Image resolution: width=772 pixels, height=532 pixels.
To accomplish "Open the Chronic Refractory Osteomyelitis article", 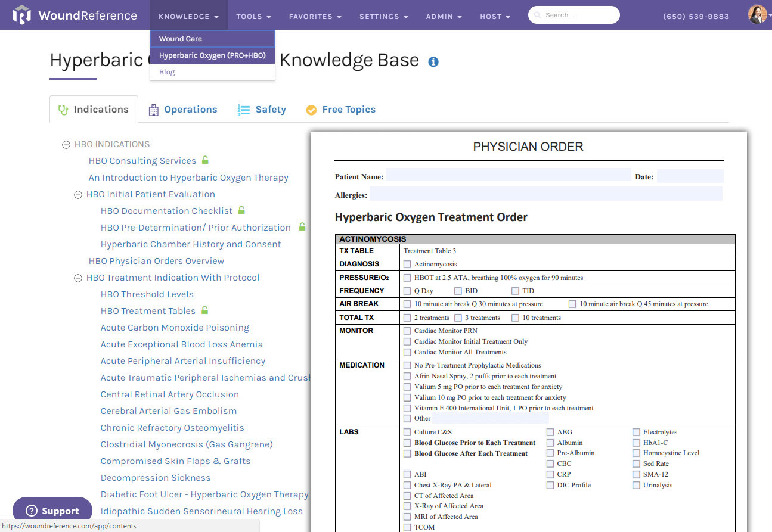I will pyautogui.click(x=172, y=427).
